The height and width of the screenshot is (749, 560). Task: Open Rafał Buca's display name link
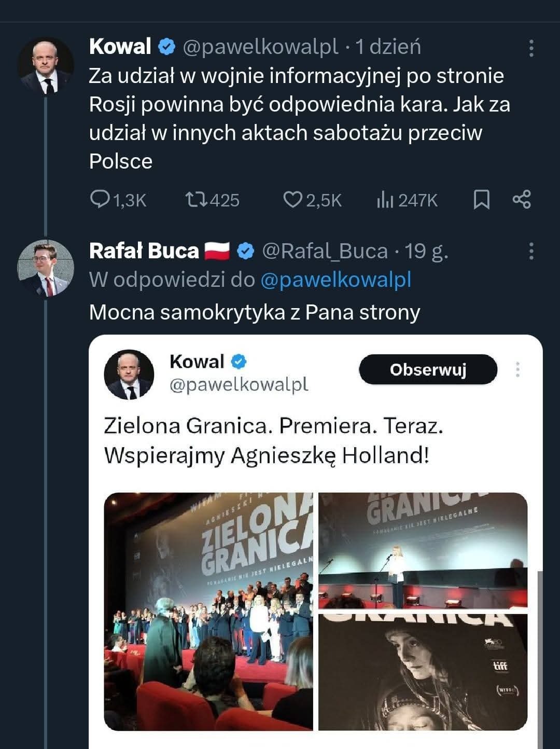point(144,252)
